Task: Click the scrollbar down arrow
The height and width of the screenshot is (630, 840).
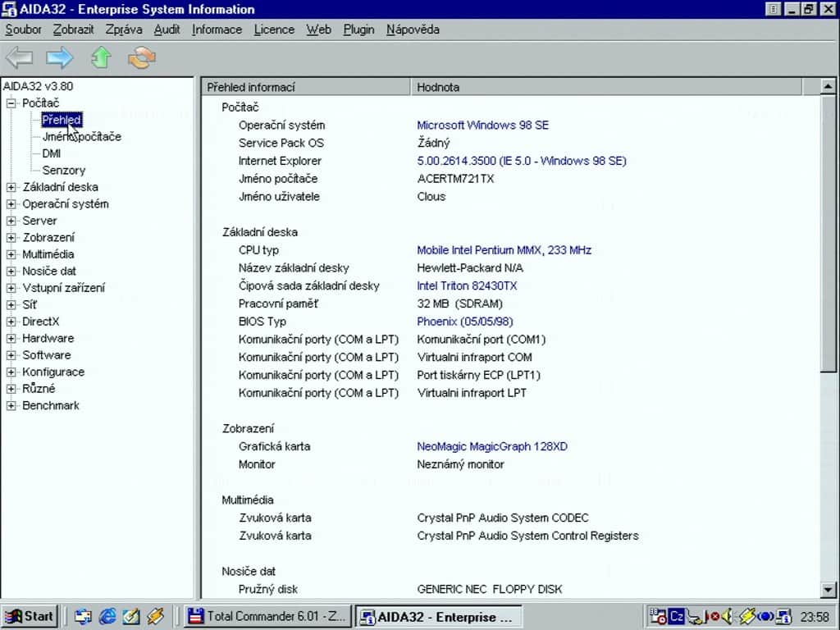Action: (829, 591)
